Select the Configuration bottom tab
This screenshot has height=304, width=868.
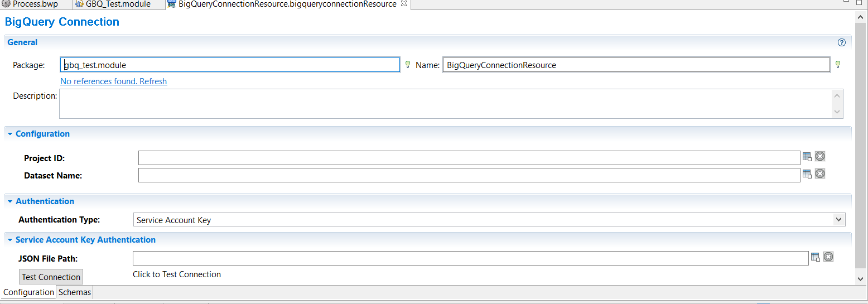[x=28, y=292]
